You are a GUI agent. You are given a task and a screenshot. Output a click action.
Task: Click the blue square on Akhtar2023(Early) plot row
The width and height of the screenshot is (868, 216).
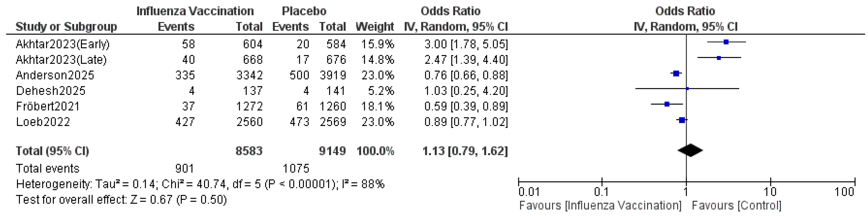pos(726,42)
